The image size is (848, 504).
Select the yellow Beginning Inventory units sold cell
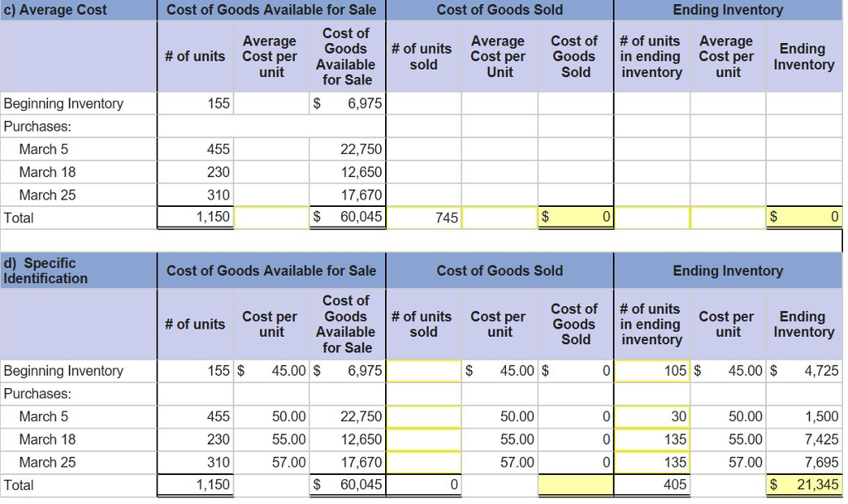pyautogui.click(x=424, y=371)
